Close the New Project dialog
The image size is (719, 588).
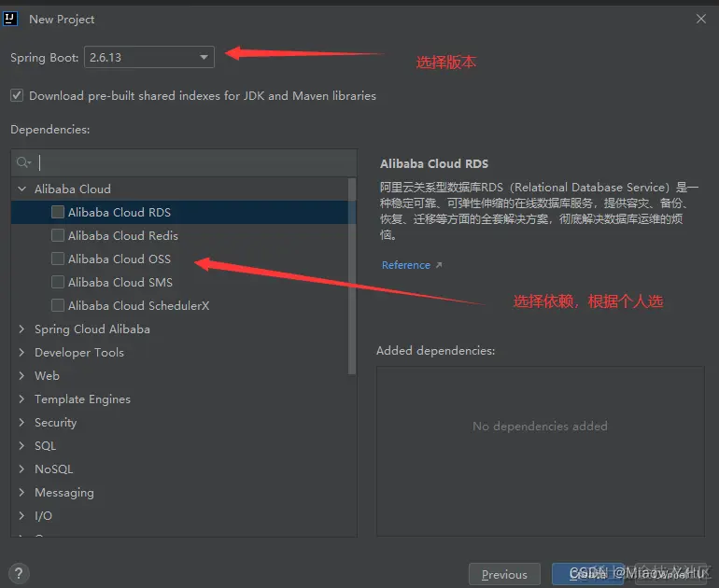point(700,19)
